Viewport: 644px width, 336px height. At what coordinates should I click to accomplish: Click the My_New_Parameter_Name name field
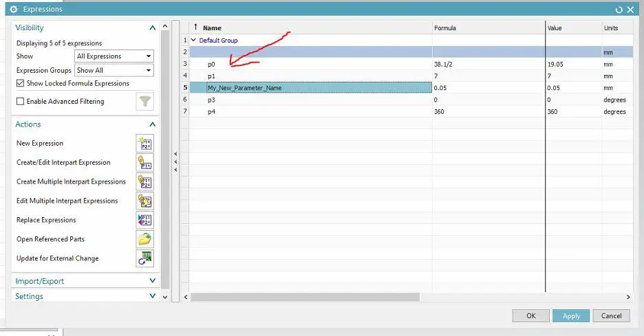(319, 88)
